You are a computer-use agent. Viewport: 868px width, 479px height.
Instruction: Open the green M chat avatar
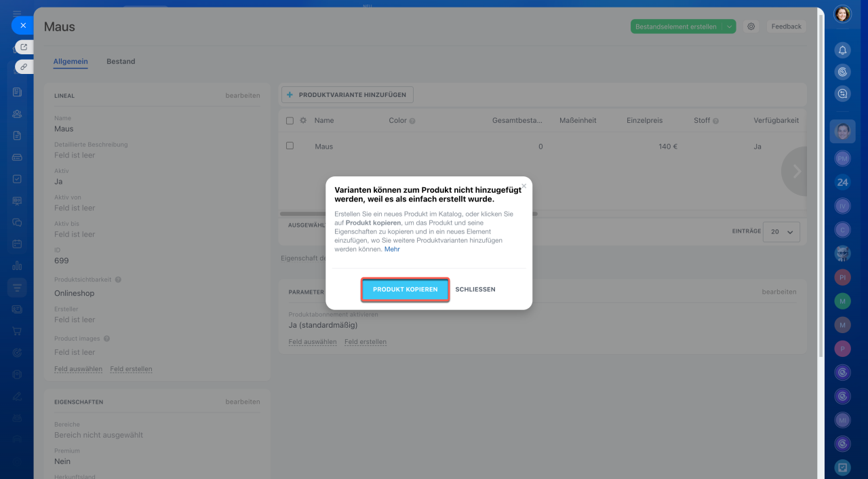click(x=842, y=301)
